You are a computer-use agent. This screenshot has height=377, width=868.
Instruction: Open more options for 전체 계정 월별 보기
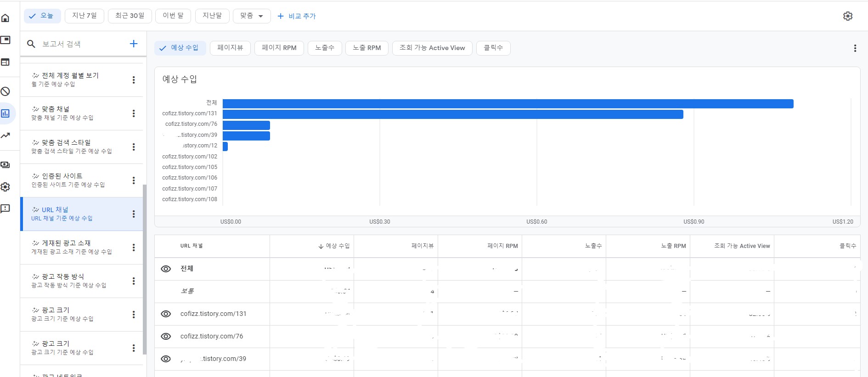click(134, 80)
